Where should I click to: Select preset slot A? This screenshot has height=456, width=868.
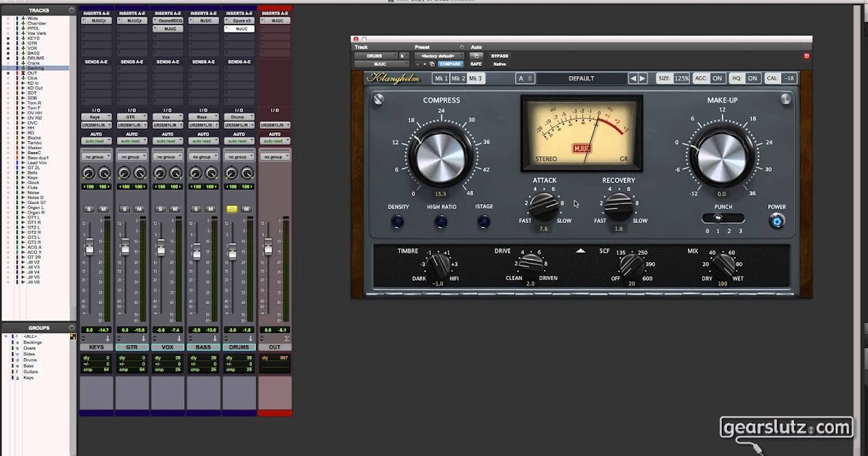tap(521, 78)
